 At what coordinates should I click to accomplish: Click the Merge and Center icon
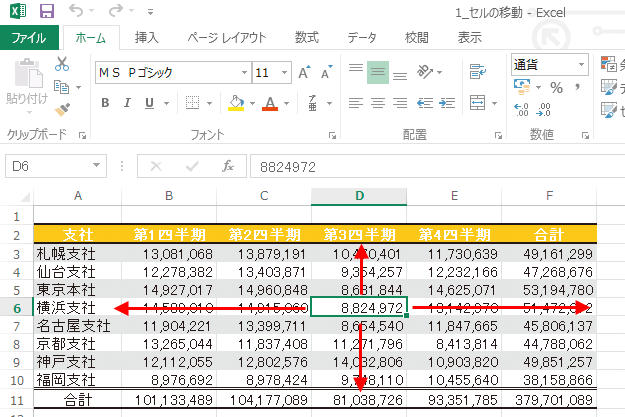(478, 103)
